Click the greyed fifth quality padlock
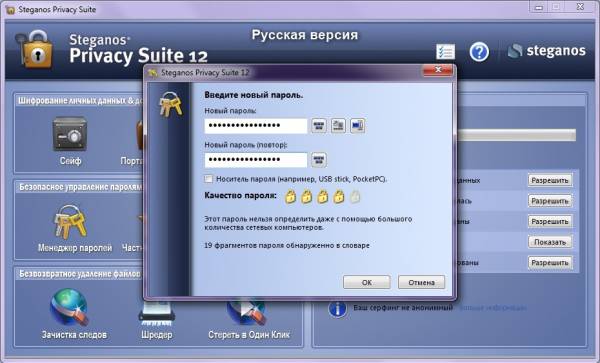The width and height of the screenshot is (600, 363). point(355,197)
